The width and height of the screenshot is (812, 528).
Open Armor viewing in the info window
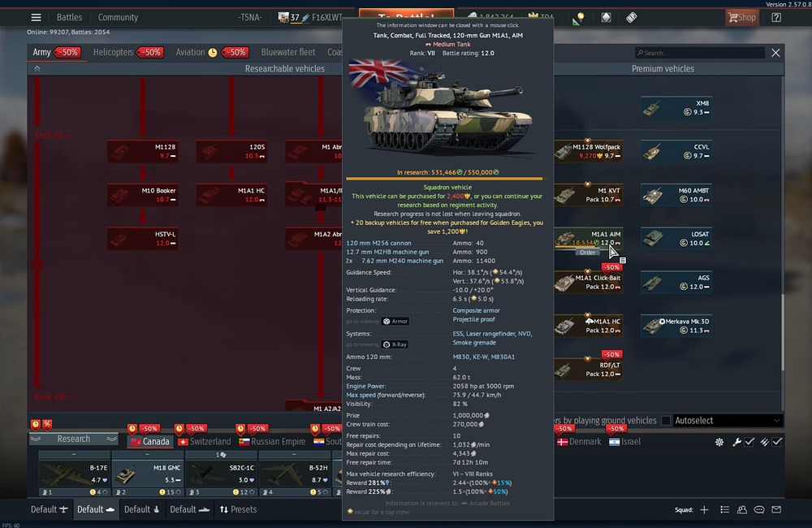[x=395, y=321]
